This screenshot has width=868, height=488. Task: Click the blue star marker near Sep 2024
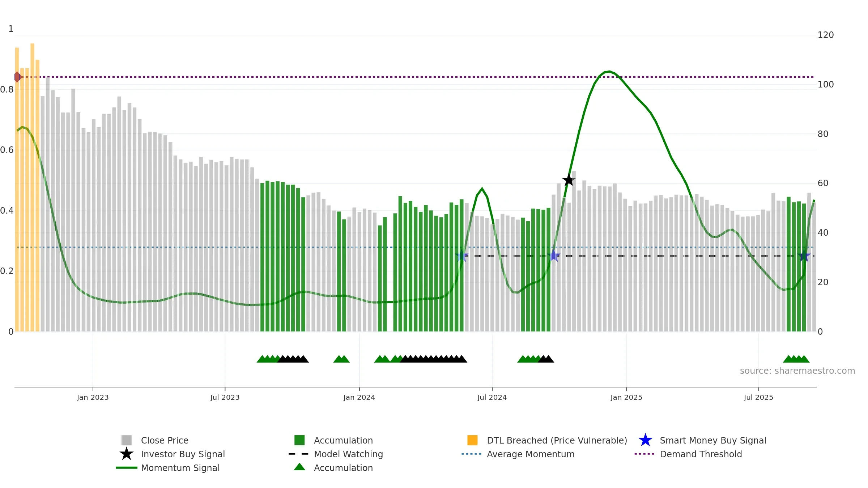point(553,256)
